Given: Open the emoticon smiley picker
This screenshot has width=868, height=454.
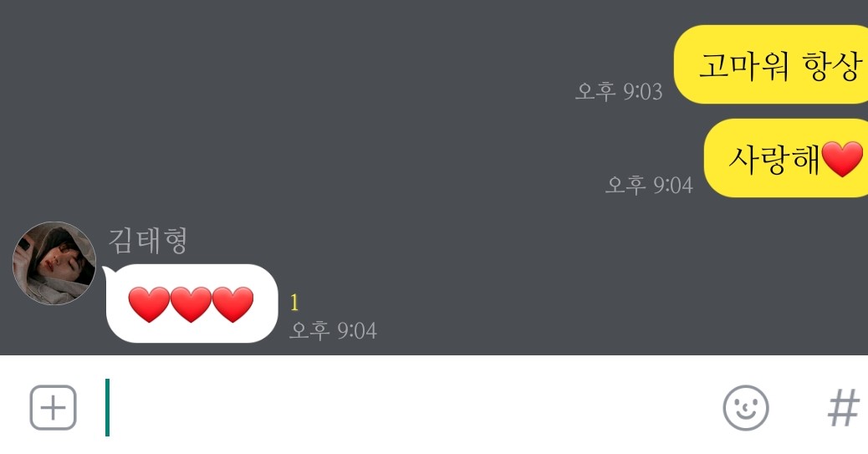Looking at the screenshot, I should pos(746,408).
